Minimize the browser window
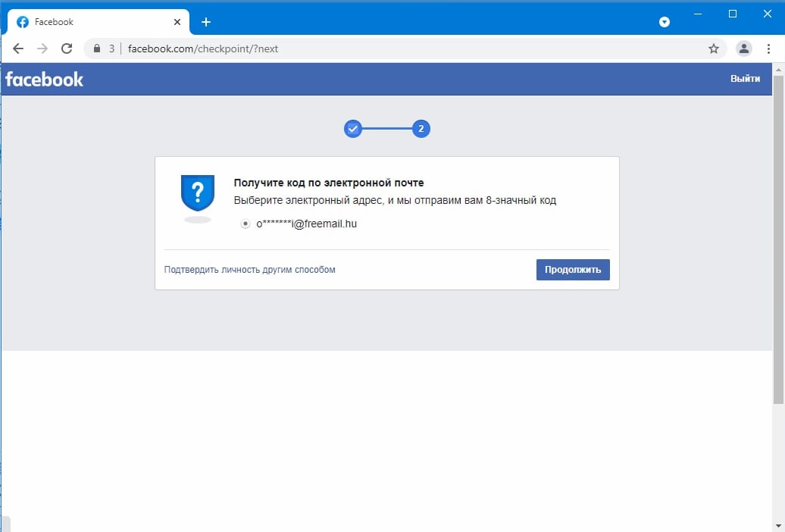Screen dimensions: 785x532 [698, 14]
